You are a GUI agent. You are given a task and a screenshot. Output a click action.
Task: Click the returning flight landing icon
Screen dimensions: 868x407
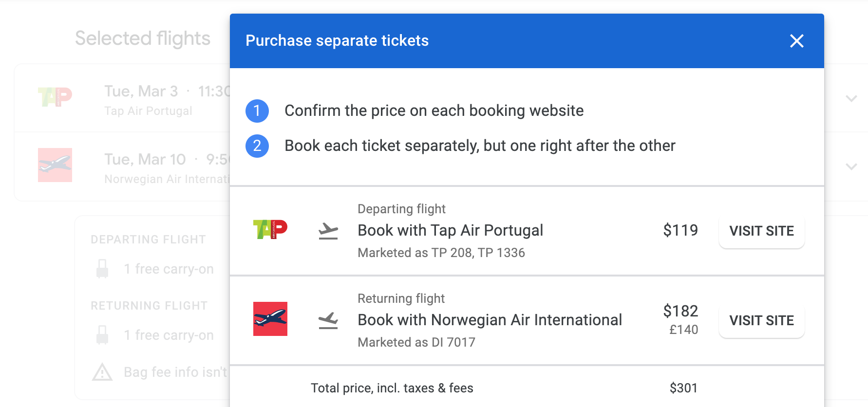point(328,320)
